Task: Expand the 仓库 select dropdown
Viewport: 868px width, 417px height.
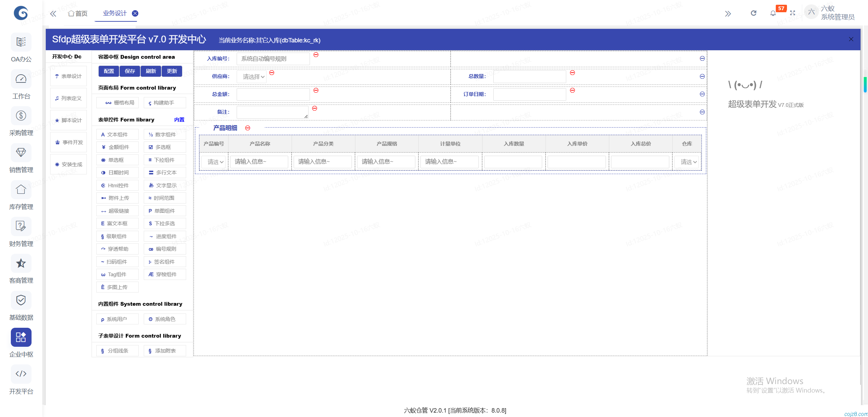Action: point(687,162)
